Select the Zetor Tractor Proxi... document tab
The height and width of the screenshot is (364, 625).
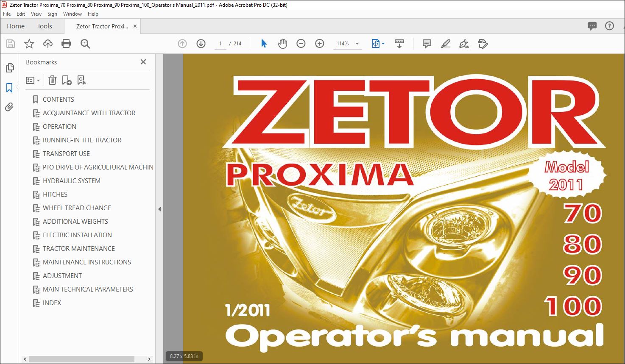coord(102,26)
